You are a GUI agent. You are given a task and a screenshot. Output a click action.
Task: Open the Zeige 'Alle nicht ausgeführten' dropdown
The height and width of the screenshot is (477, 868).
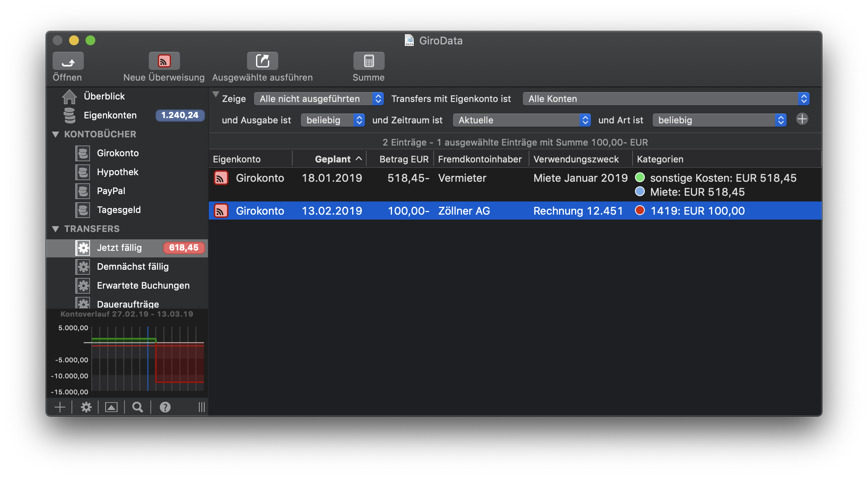point(319,99)
